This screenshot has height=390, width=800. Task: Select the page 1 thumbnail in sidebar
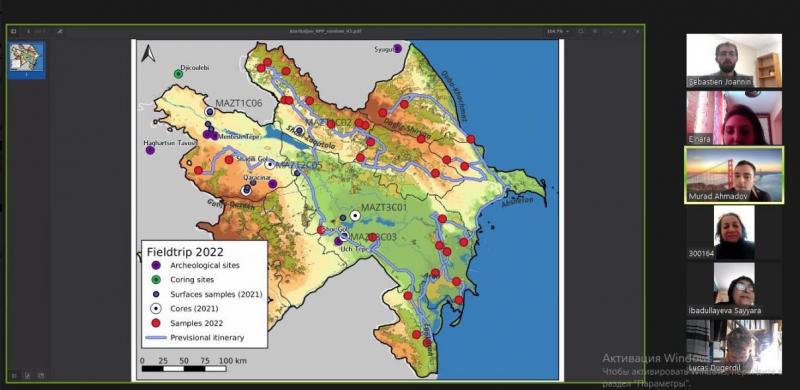tap(27, 60)
